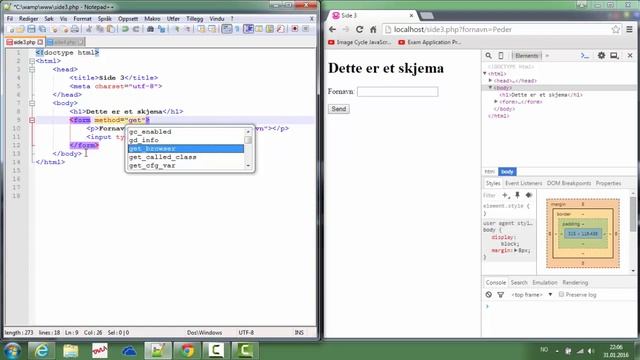Viewport: 640px width, 360px height.
Task: Click Chrome Back arrow button
Action: [x=332, y=29]
